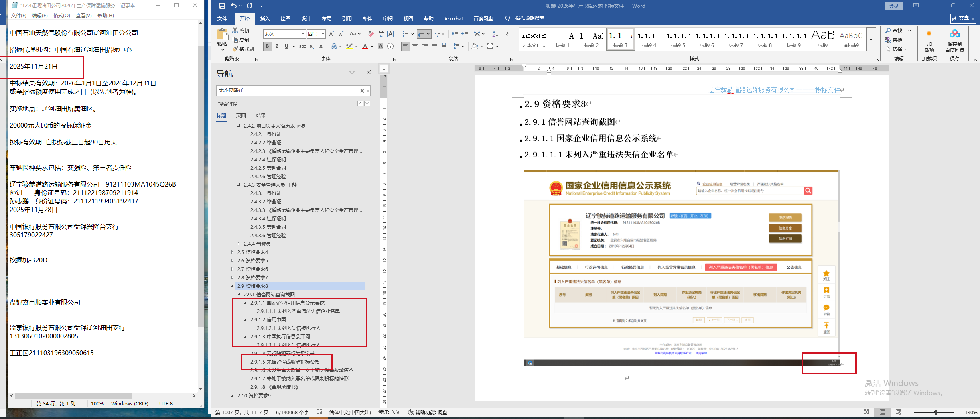980x419 pixels.
Task: Click the Decrease Font Size icon
Action: 341,34
